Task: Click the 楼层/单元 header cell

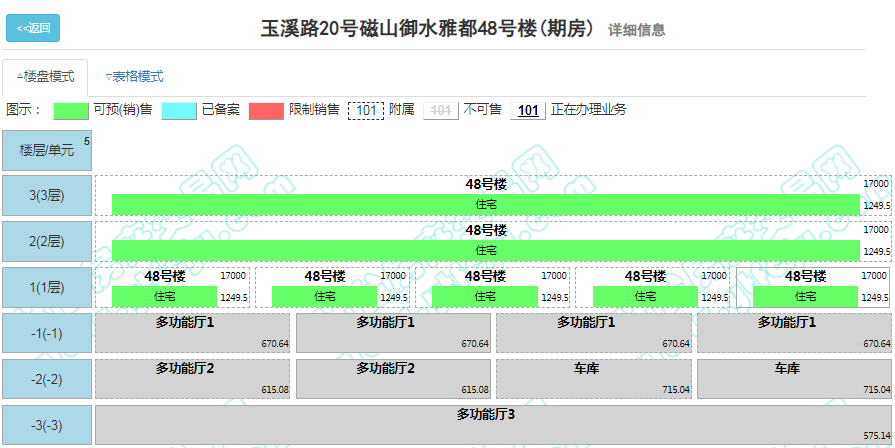Action: pos(47,150)
